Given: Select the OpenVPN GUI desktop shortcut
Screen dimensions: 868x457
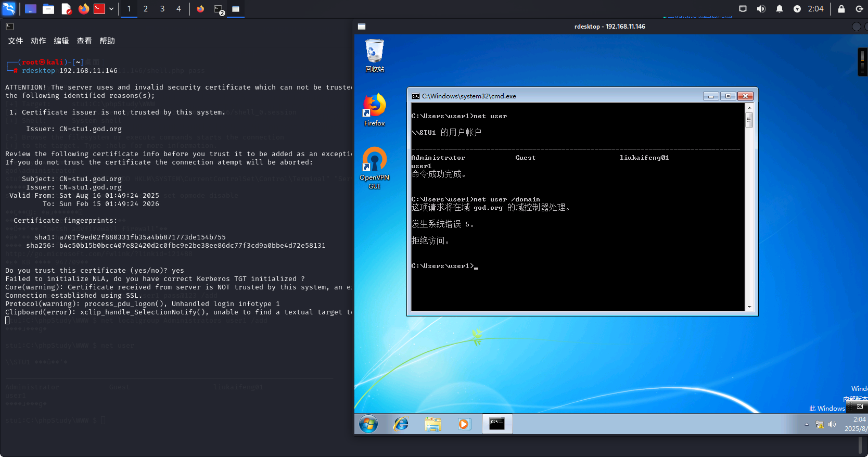Looking at the screenshot, I should (375, 168).
